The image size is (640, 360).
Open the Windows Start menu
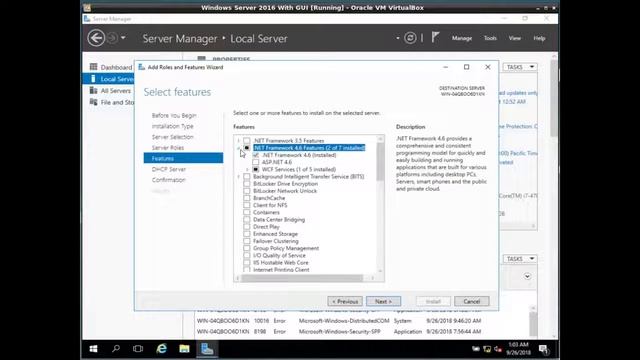[93, 349]
